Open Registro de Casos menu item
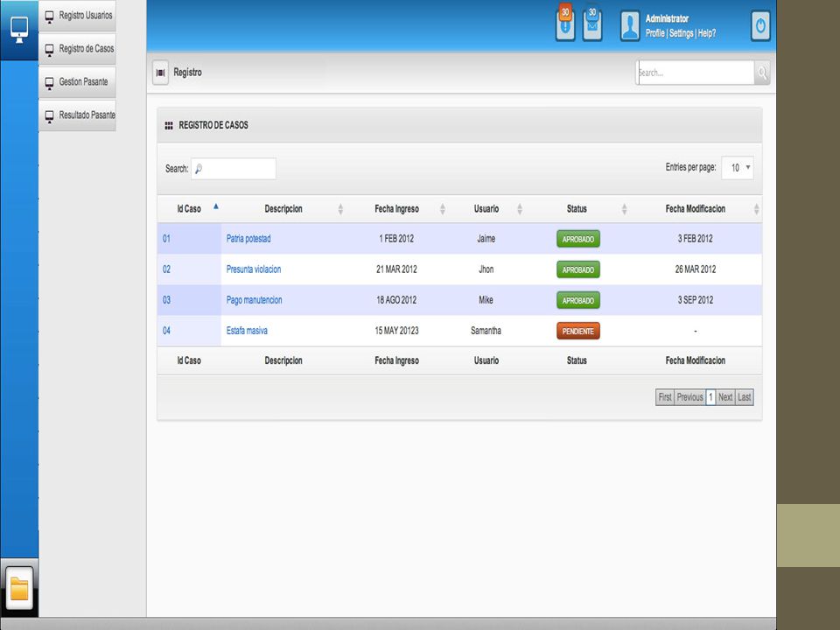Screen dimensions: 840x630 (77, 49)
